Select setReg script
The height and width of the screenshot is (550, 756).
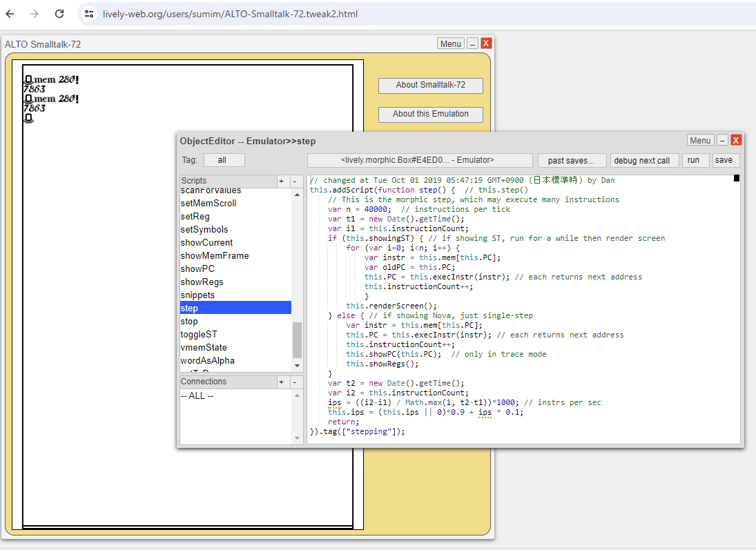[x=235, y=217]
